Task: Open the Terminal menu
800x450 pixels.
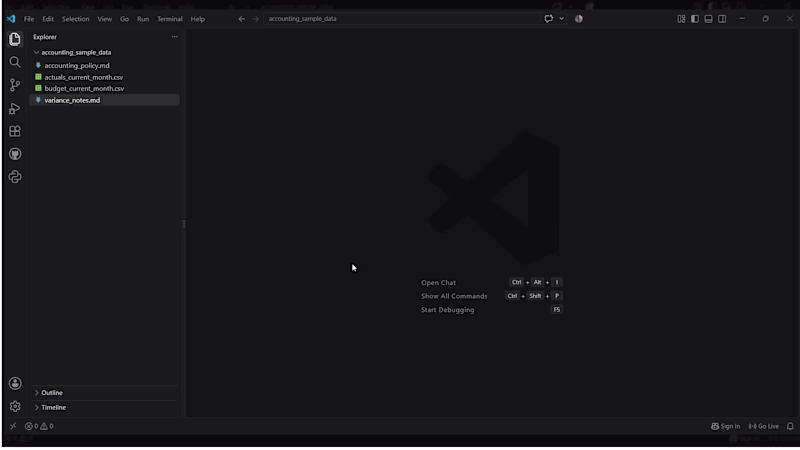Action: (x=170, y=19)
